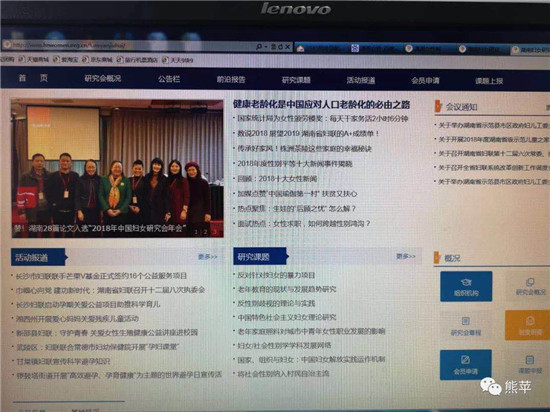The height and width of the screenshot is (412, 550).
Task: Open article 传承好家风！株洲茶陵
Action: (304, 149)
